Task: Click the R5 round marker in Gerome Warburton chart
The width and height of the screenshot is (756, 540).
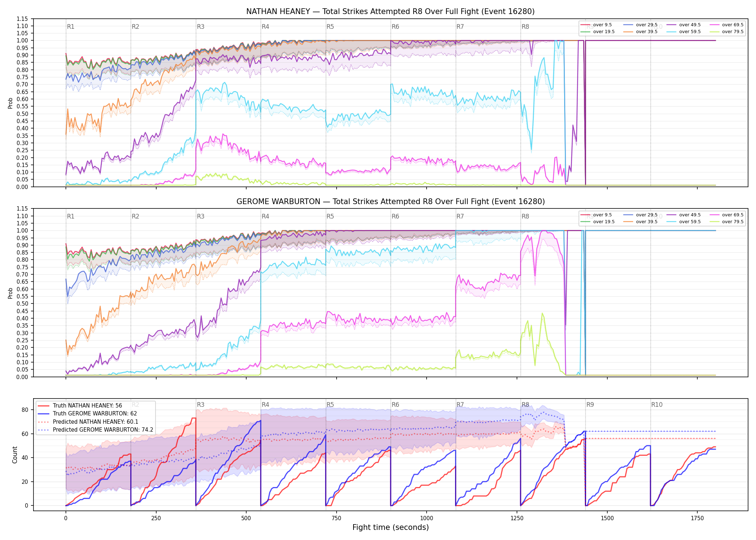Action: (330, 216)
